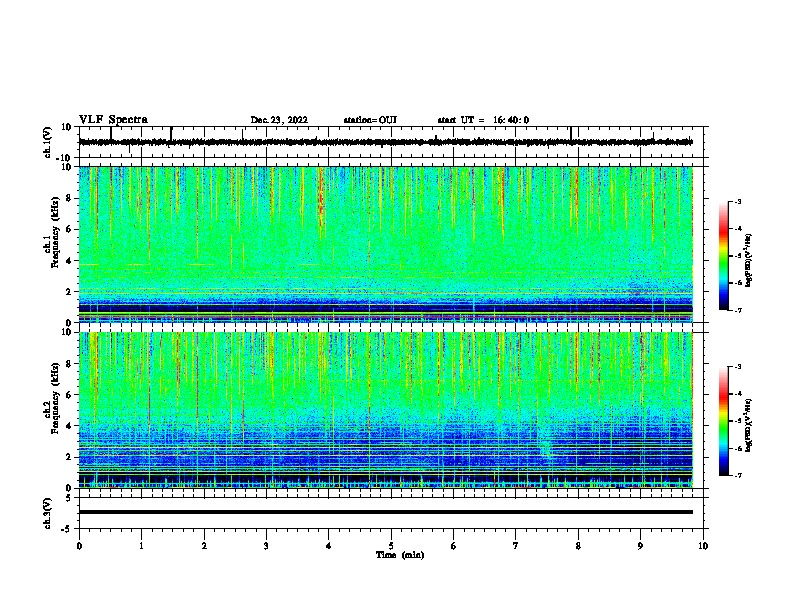Image resolution: width=792 pixels, height=612 pixels.
Task: Click time-axis tick label "4"
Action: click(x=329, y=546)
